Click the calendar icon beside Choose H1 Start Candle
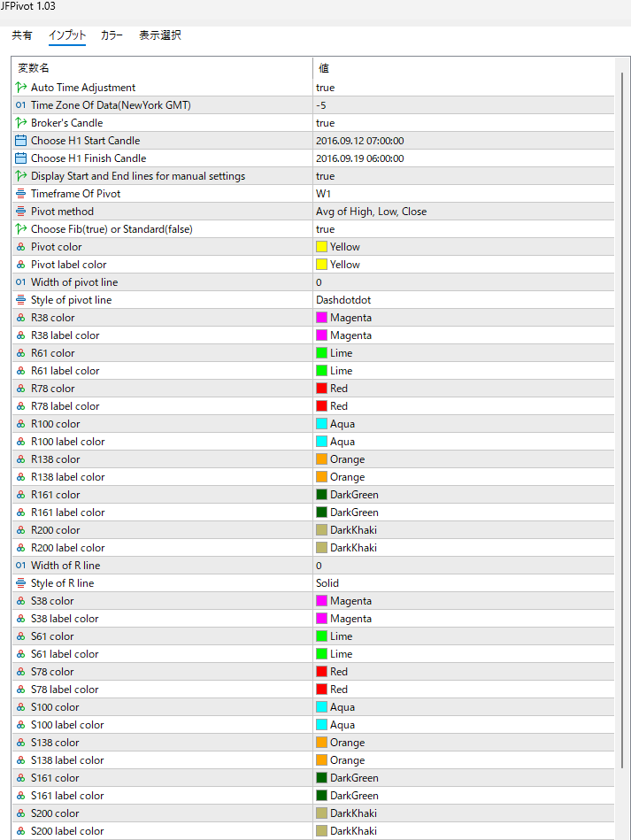Viewport: 631px width, 840px height. pyautogui.click(x=21, y=141)
